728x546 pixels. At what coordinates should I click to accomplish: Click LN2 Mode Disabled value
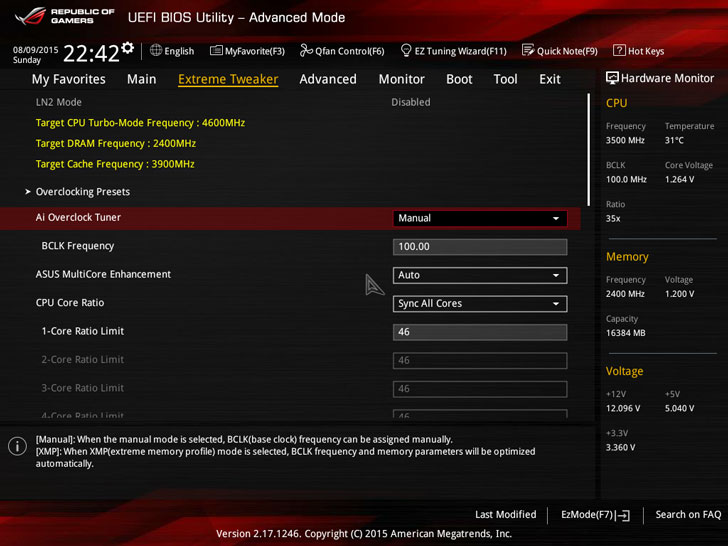coord(410,102)
